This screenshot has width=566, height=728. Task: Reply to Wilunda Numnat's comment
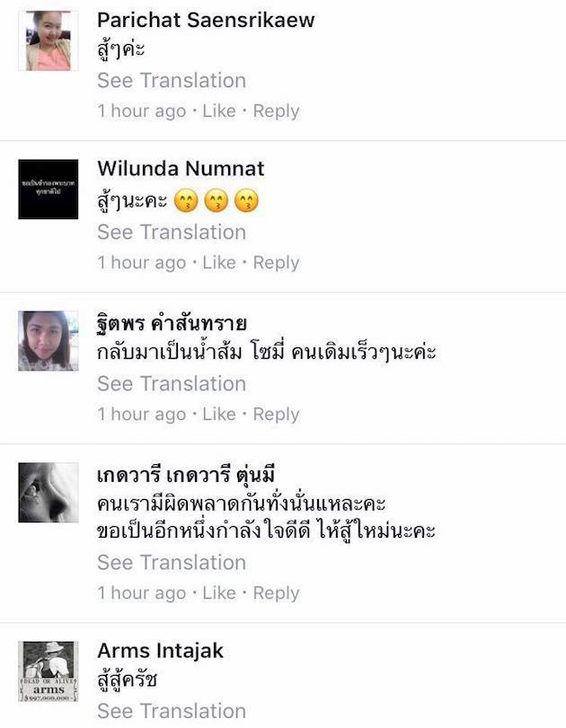pos(276,263)
